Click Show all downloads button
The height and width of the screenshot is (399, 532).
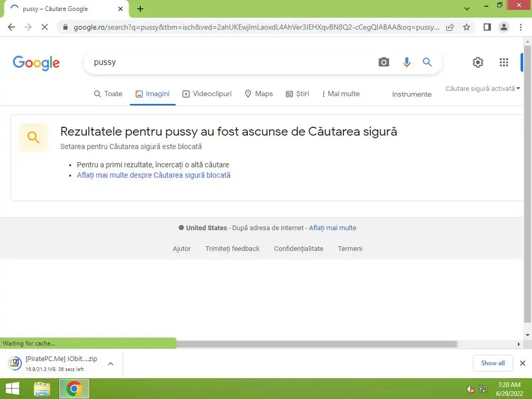(493, 363)
